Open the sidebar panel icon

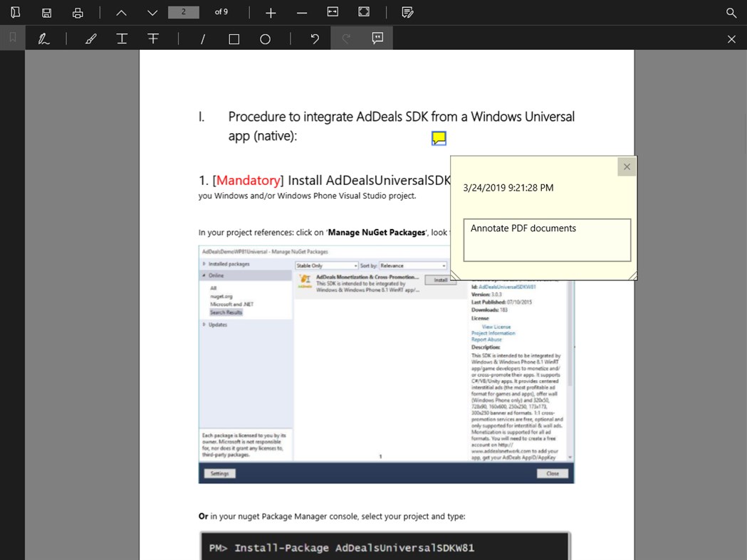click(x=15, y=12)
